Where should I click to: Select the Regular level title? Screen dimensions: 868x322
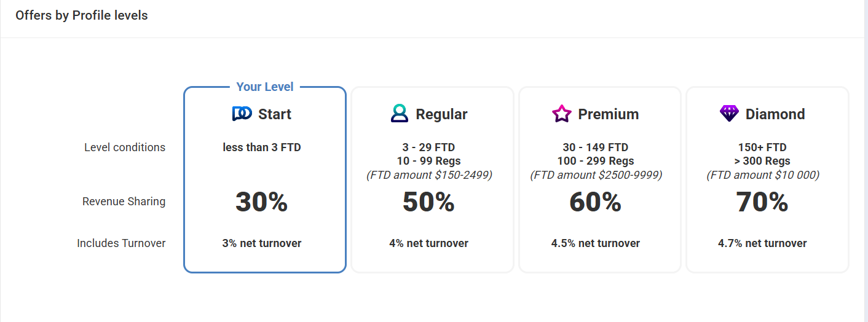click(441, 114)
